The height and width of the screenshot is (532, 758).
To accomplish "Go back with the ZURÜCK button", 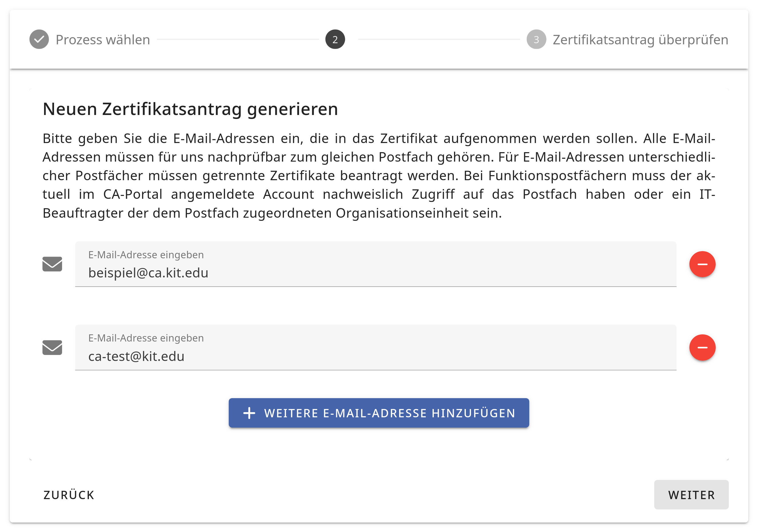I will pyautogui.click(x=69, y=495).
